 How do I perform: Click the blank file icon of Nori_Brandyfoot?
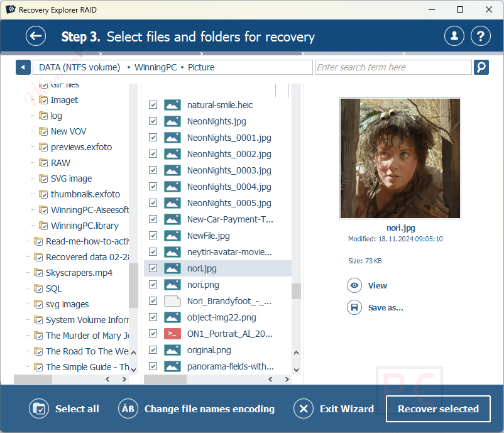(172, 301)
